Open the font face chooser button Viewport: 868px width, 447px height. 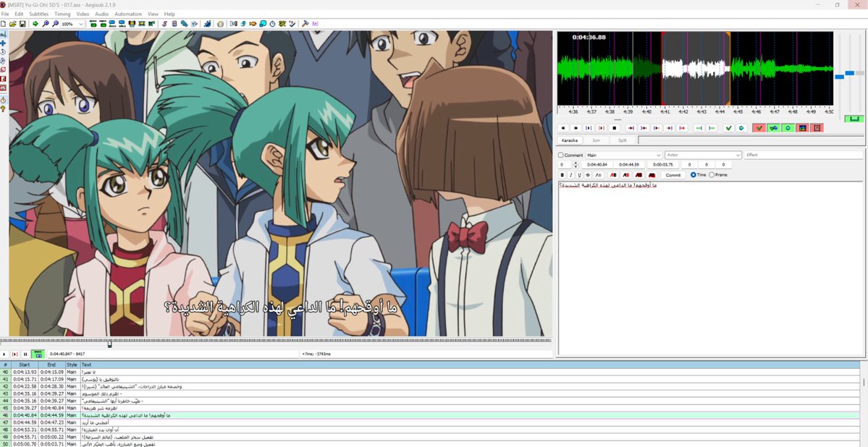pyautogui.click(x=599, y=175)
